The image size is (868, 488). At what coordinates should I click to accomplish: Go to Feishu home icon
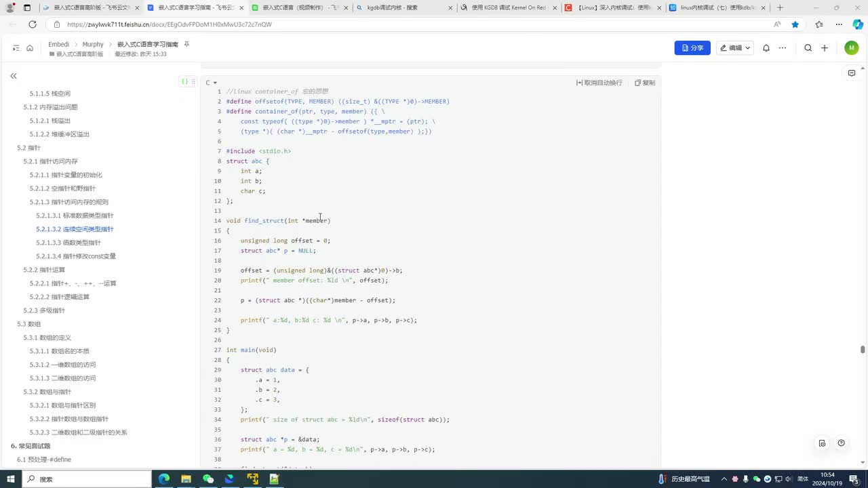[30, 48]
